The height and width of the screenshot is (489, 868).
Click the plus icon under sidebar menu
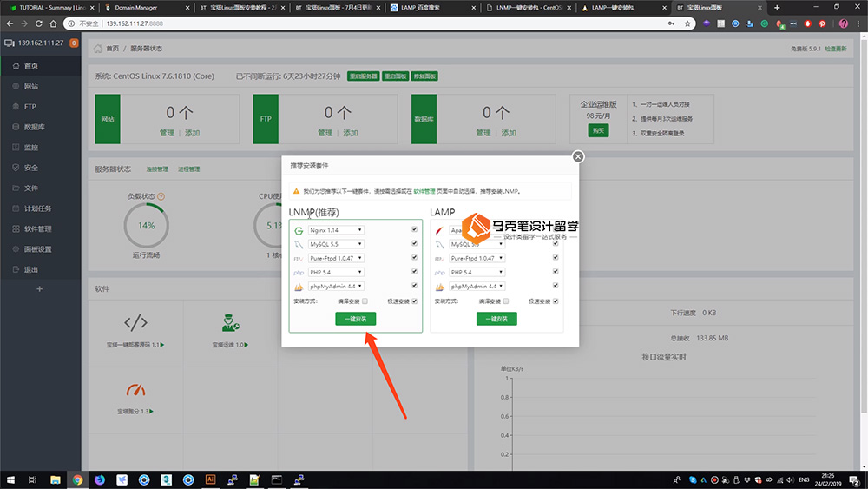coord(39,289)
